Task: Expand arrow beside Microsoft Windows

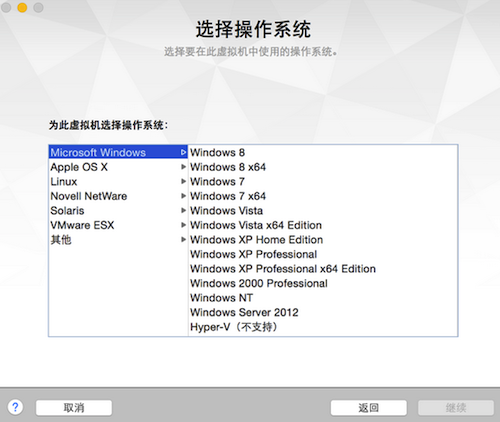Action: tap(183, 152)
